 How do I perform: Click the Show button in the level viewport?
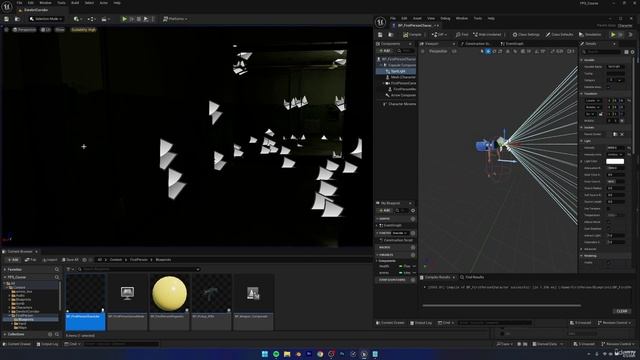60,30
